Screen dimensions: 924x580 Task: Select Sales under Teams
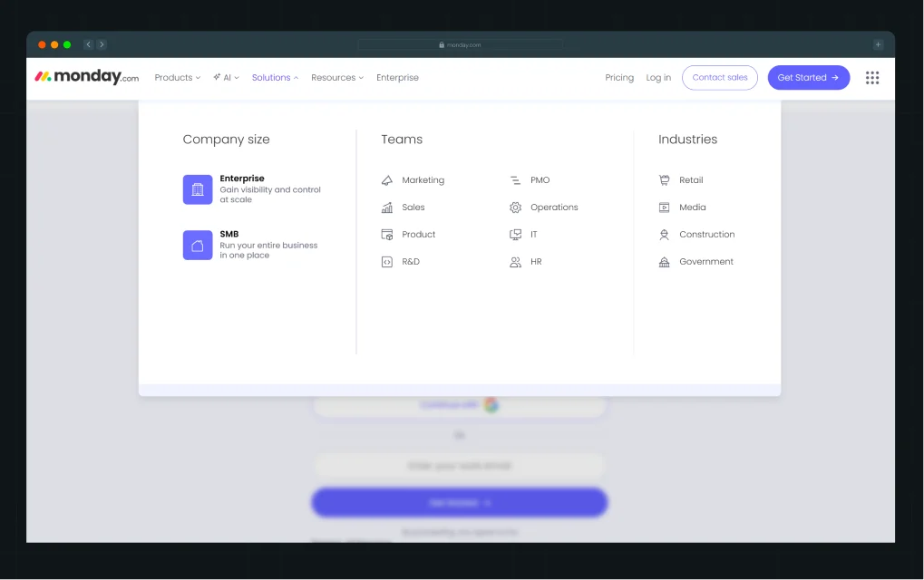click(404, 208)
